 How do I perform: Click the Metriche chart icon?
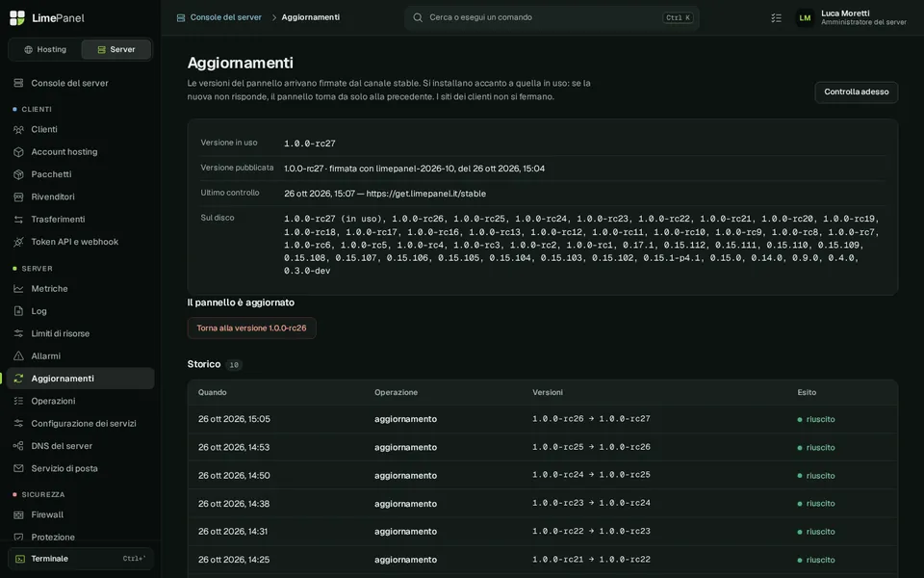pyautogui.click(x=18, y=288)
